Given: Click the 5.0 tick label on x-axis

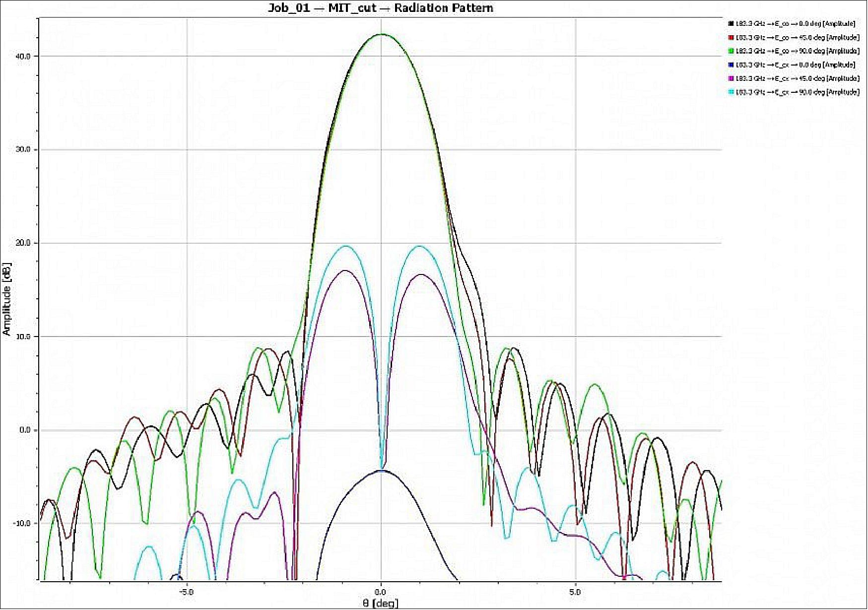Looking at the screenshot, I should click(x=575, y=592).
